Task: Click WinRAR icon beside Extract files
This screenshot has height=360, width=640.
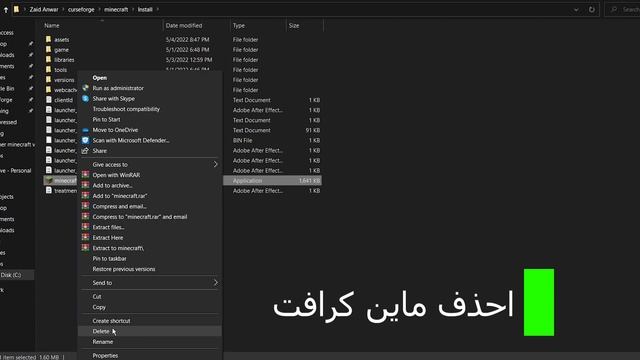Action: (85, 227)
